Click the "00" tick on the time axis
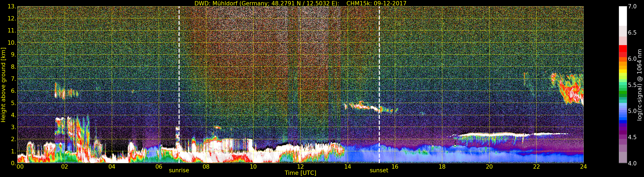Viewport: 644px width, 177px height. (x=20, y=167)
